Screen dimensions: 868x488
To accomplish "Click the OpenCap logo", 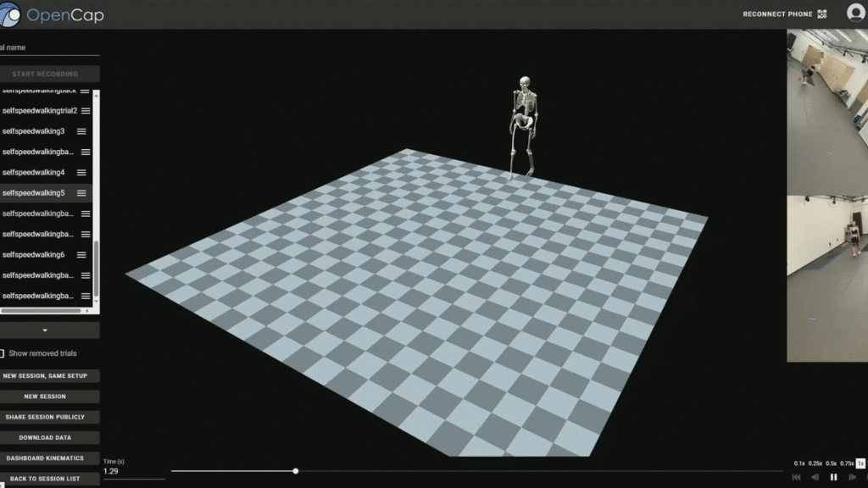I will click(x=11, y=14).
